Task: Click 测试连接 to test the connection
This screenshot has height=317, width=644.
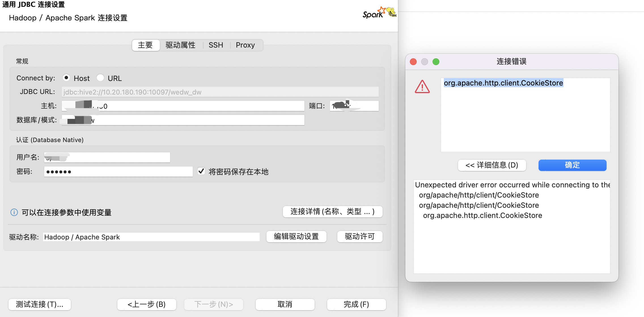Action: (x=39, y=304)
